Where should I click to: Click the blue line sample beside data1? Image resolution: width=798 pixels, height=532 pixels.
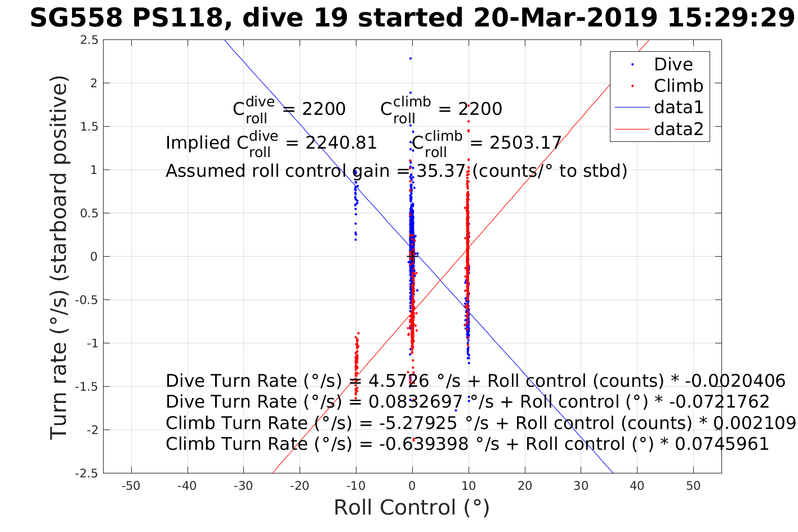pos(631,108)
